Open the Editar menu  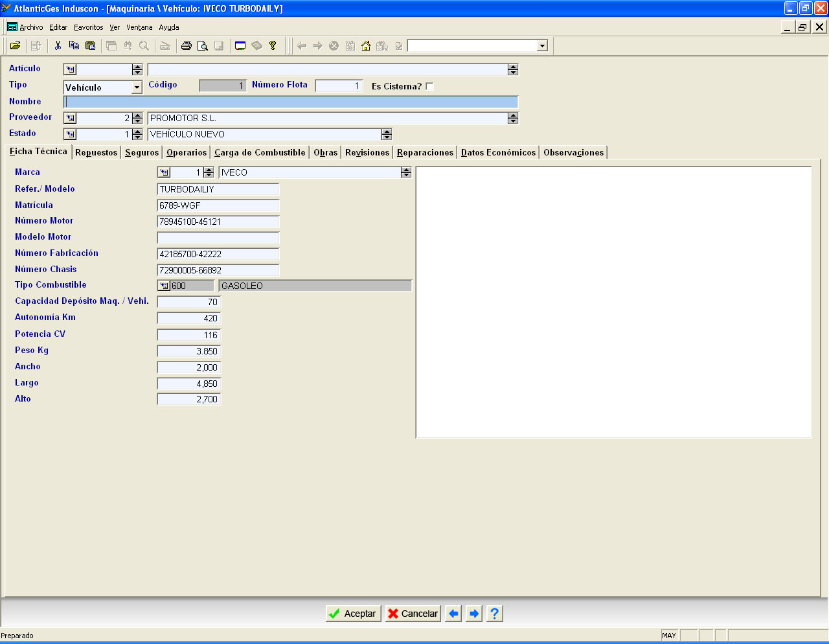tap(58, 27)
